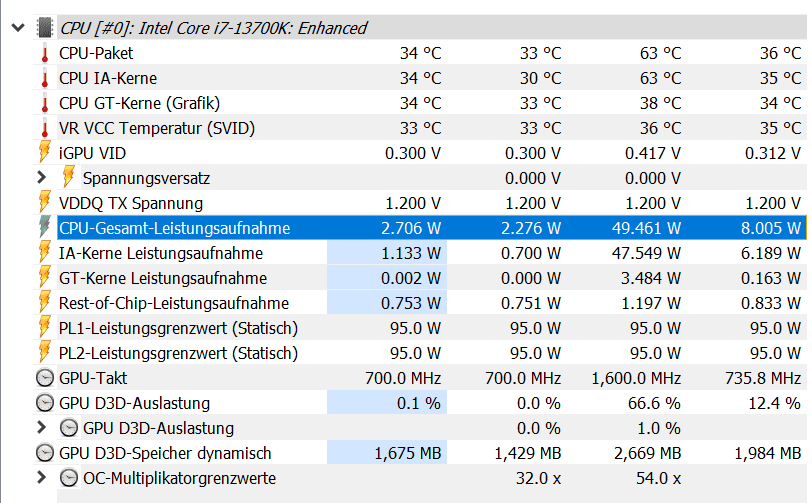Screen dimensions: 812x503
Task: Click lightning icon beside iGPU VID
Action: coord(45,152)
